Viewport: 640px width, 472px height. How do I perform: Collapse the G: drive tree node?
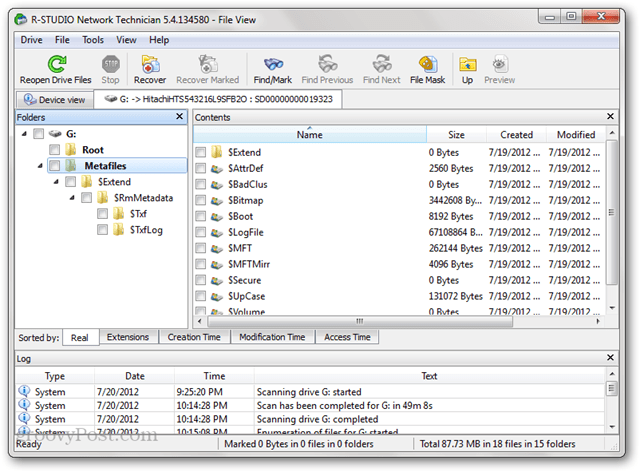pos(24,134)
